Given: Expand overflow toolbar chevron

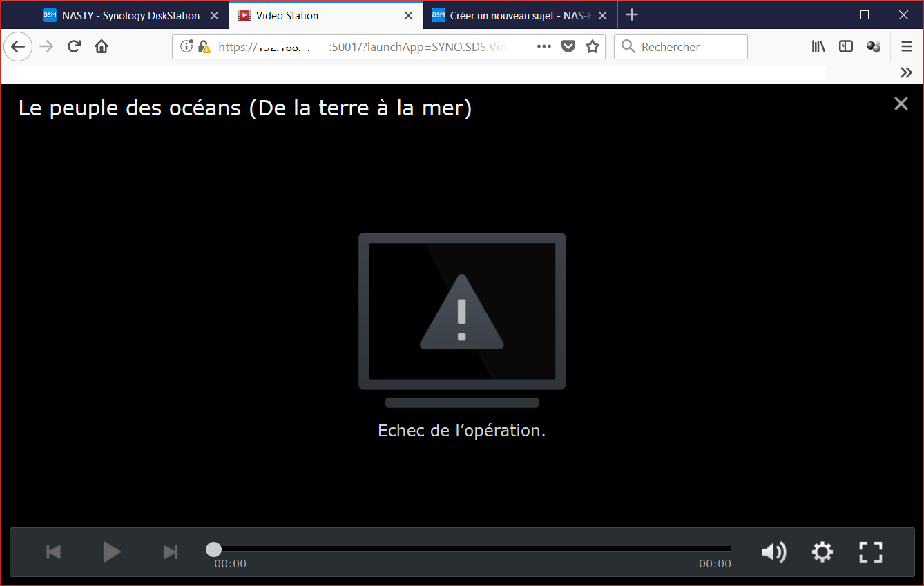Looking at the screenshot, I should pos(906,72).
